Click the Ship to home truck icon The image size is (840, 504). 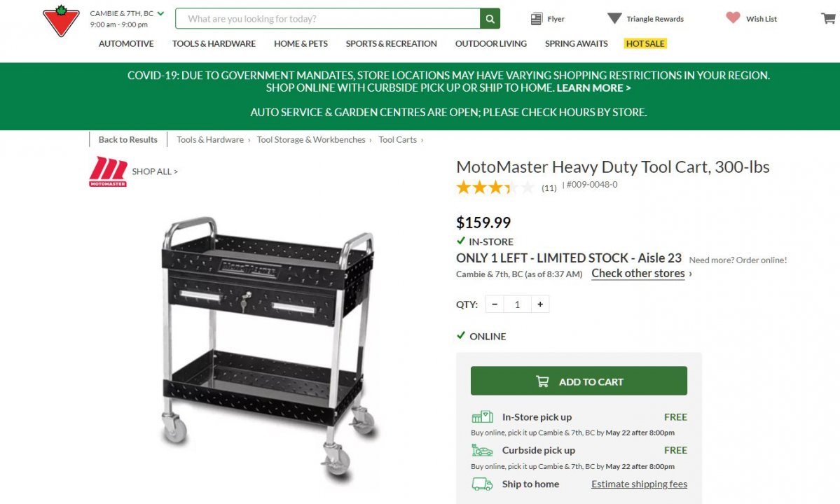(481, 484)
